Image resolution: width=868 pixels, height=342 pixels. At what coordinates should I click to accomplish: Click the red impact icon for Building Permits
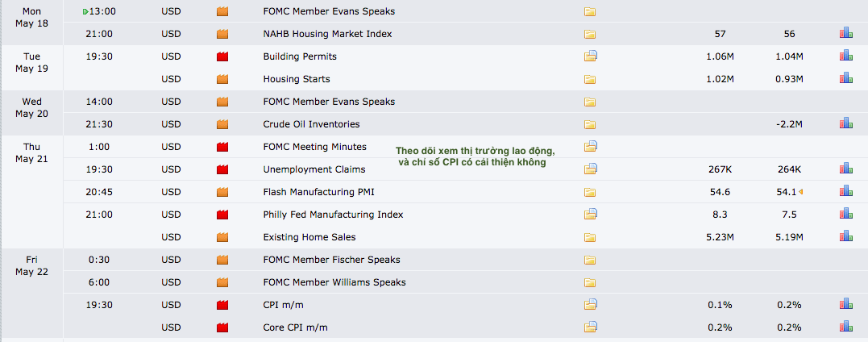pos(222,56)
